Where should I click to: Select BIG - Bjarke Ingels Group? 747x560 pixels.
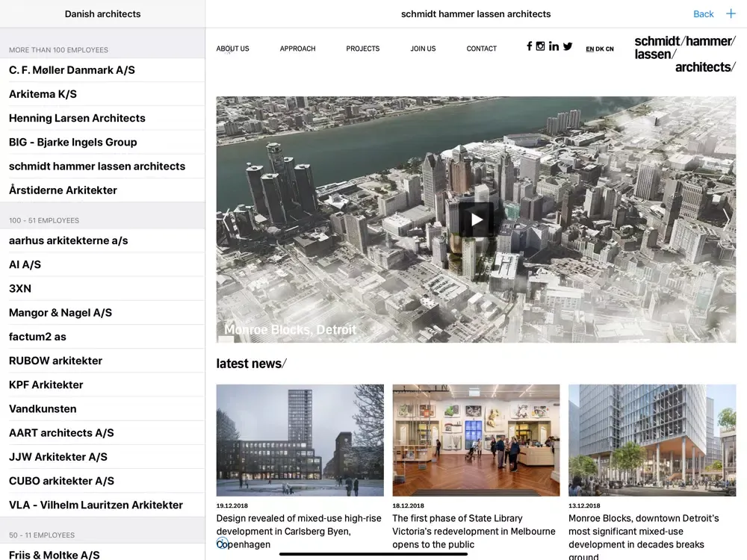click(102, 143)
